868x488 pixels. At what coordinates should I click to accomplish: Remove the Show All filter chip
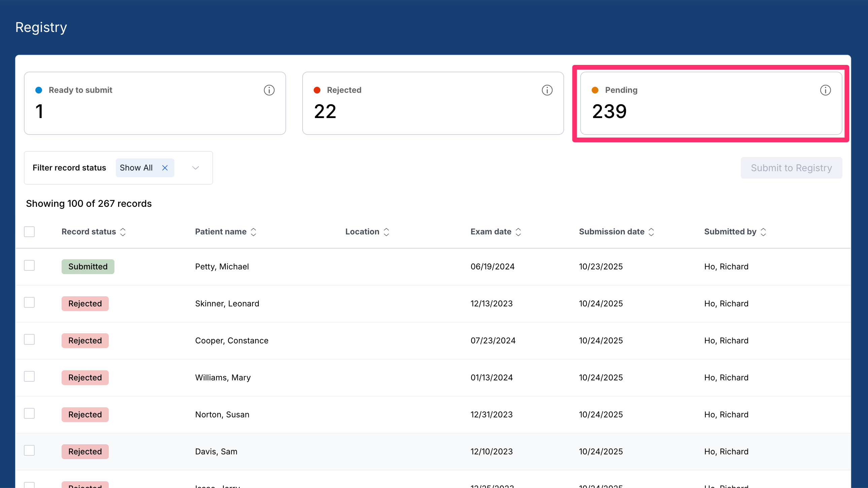point(165,168)
